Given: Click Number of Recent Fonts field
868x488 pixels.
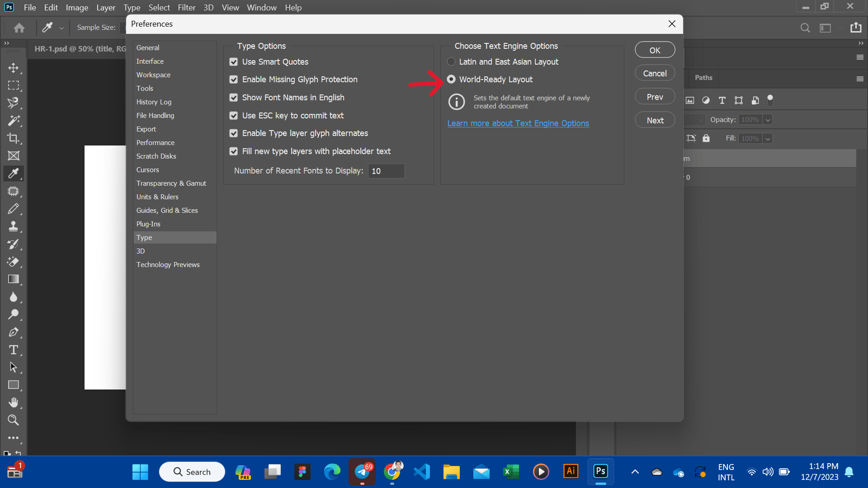Looking at the screenshot, I should click(x=386, y=171).
